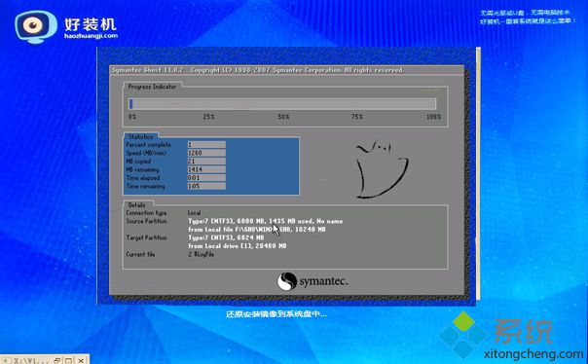The image size is (588, 364).
Task: Click the Time remaining label
Action: (145, 186)
